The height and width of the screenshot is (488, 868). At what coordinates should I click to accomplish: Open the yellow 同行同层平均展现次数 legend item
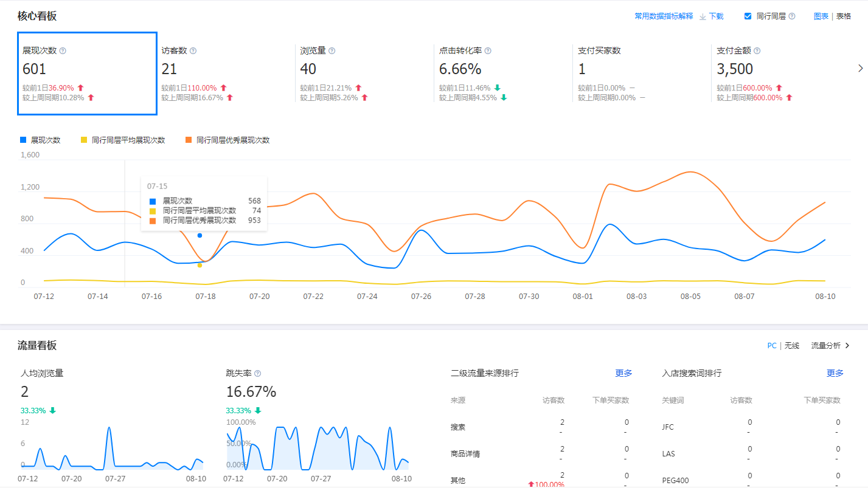point(122,140)
